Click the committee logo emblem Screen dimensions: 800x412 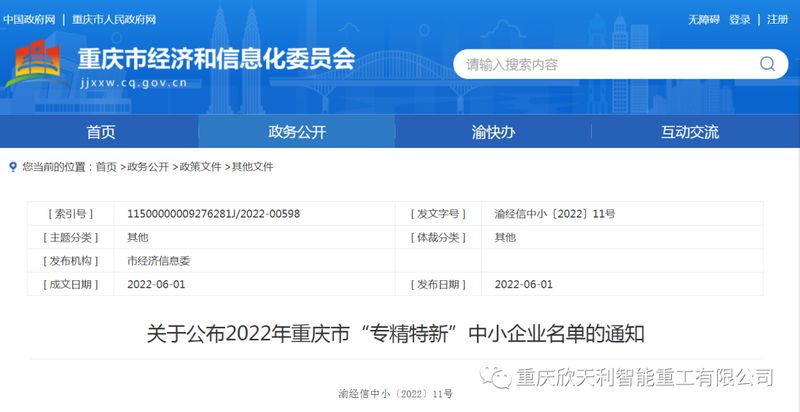pyautogui.click(x=38, y=64)
